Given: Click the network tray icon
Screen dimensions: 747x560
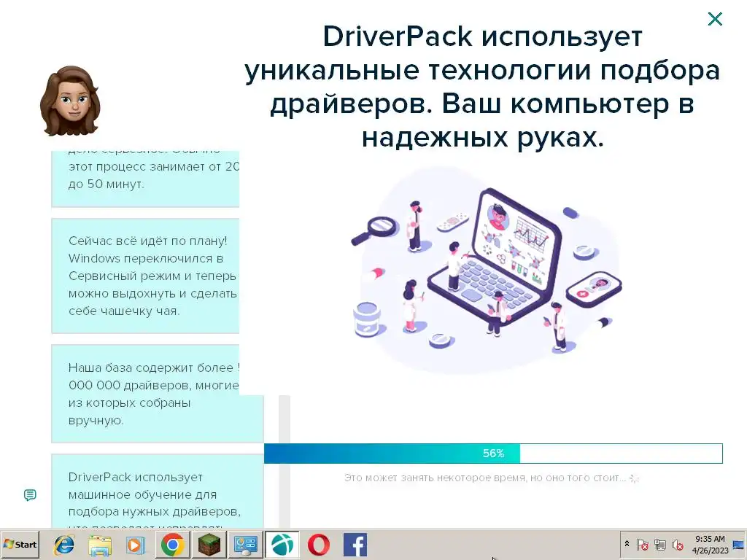Looking at the screenshot, I should click(660, 544).
